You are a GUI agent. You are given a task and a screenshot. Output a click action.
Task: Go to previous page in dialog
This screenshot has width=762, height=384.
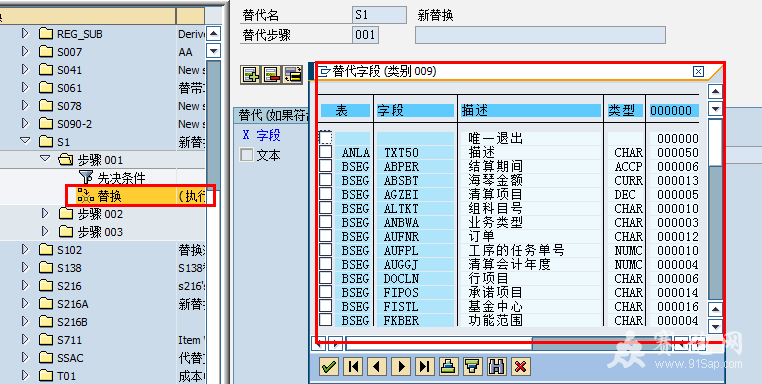coord(377,366)
